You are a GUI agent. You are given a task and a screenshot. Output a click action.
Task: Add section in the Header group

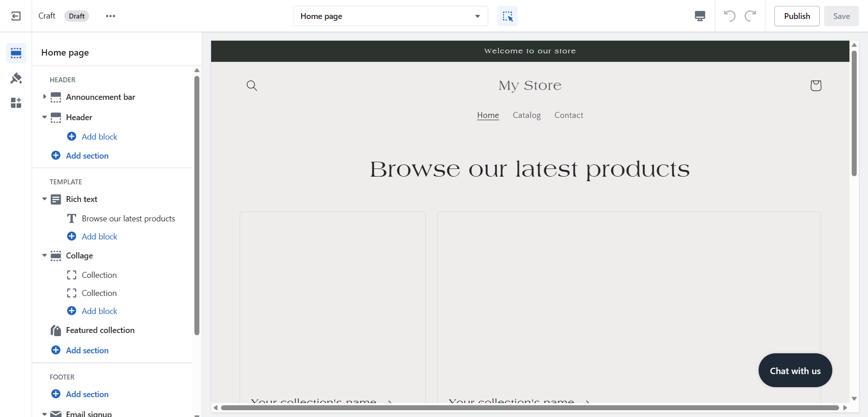pos(87,155)
